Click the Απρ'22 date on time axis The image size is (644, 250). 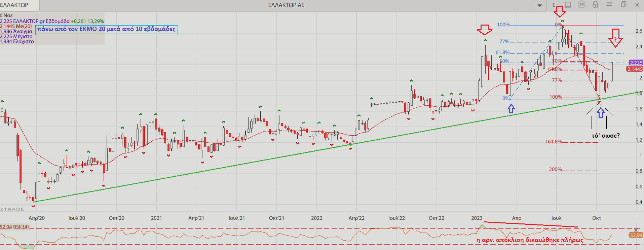[356, 218]
